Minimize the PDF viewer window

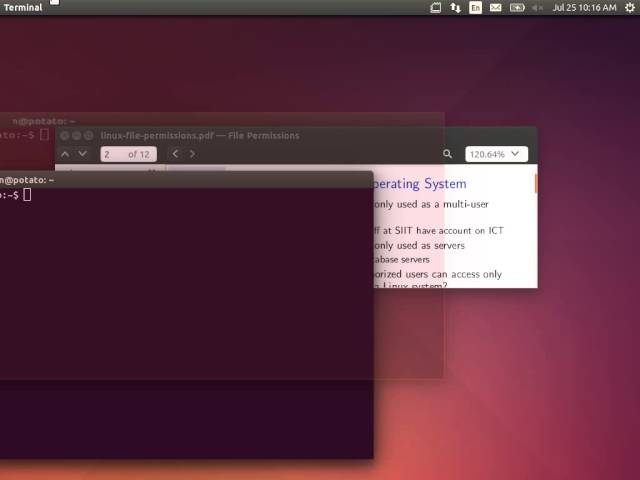click(76, 136)
